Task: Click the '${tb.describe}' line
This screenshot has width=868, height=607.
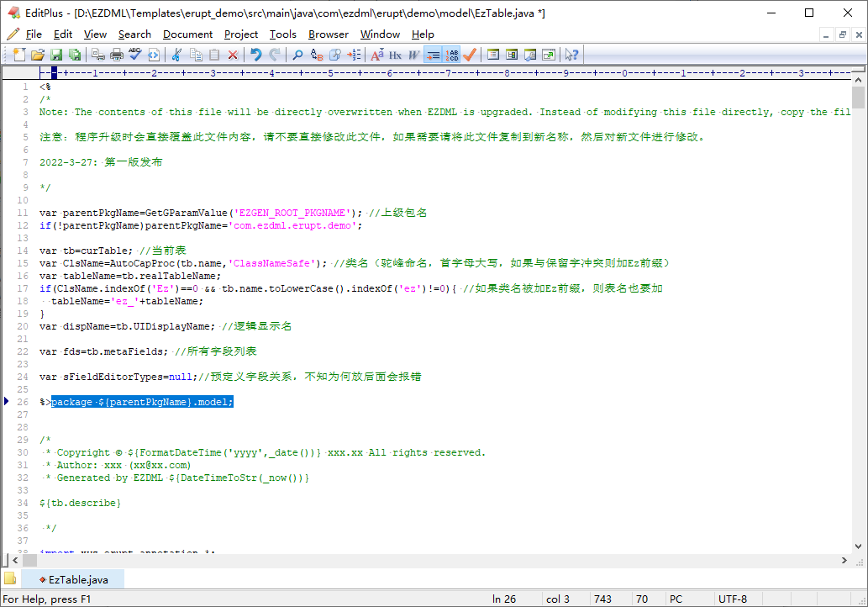Action: coord(81,503)
